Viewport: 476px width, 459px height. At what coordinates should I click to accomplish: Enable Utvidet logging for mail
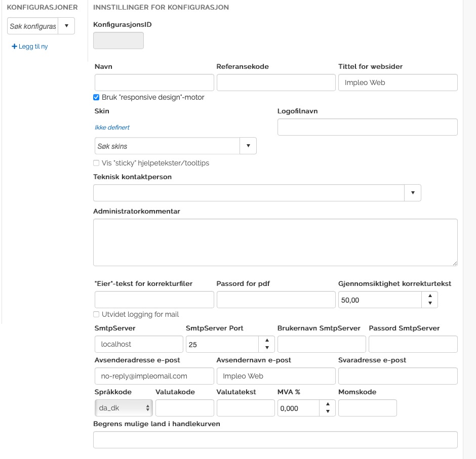tap(96, 314)
